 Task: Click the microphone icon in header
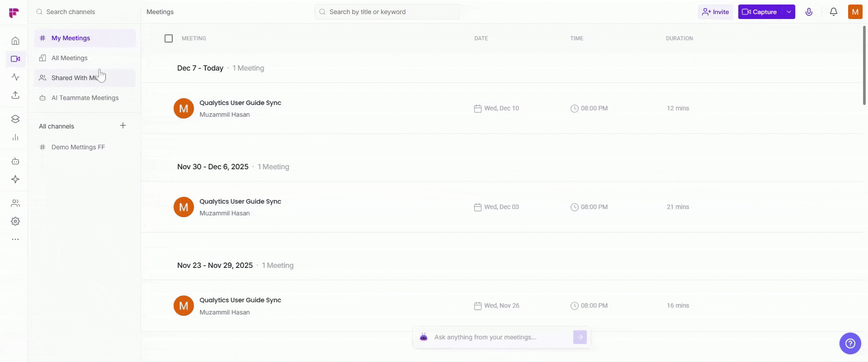tap(809, 12)
